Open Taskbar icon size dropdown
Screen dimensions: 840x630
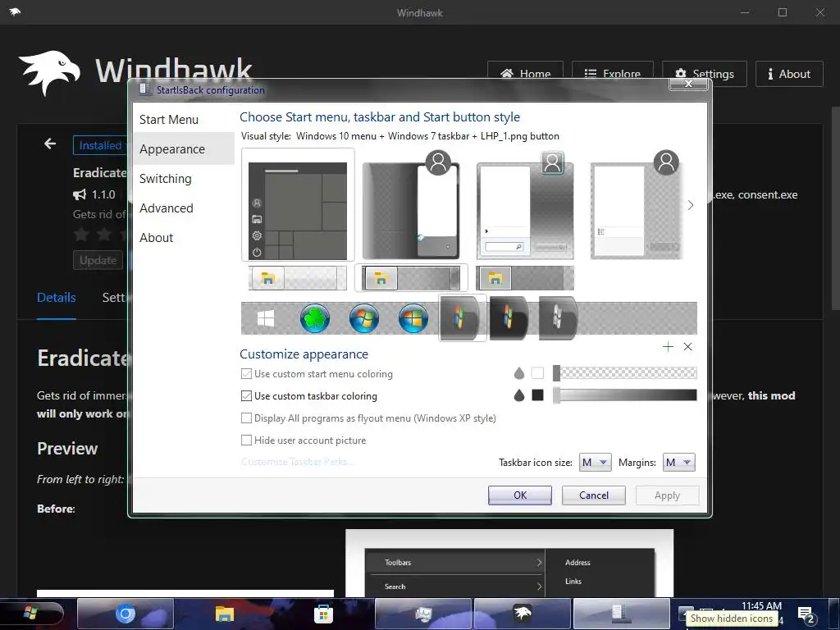tap(595, 463)
